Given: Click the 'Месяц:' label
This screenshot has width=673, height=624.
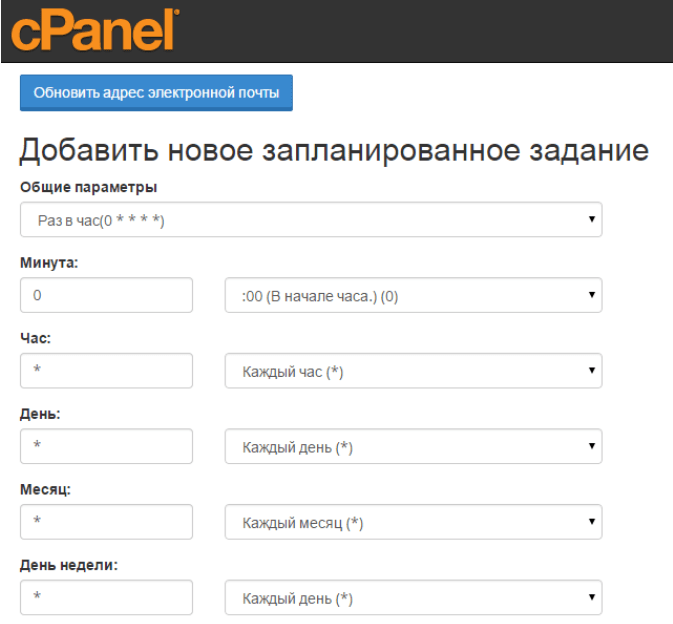Looking at the screenshot, I should click(x=45, y=489).
